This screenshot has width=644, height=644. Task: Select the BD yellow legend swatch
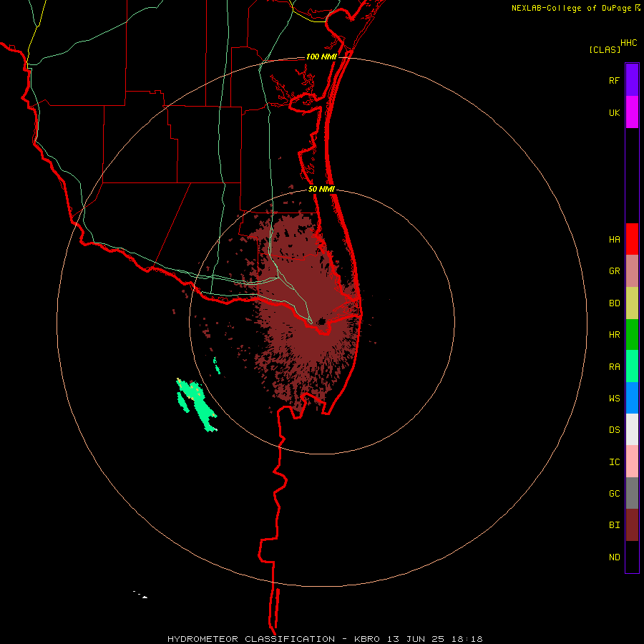click(x=632, y=303)
